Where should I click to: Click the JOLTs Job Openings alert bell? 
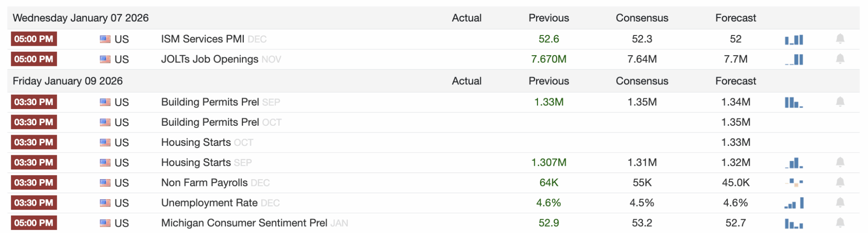pos(840,59)
